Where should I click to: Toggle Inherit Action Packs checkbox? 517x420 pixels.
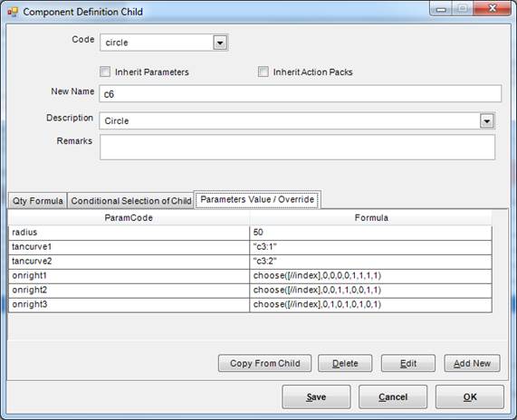point(263,72)
